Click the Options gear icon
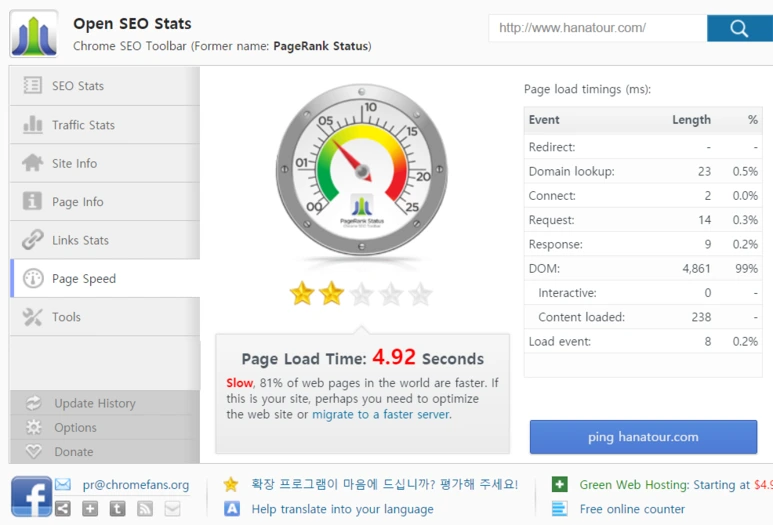The height and width of the screenshot is (525, 773). coord(34,427)
